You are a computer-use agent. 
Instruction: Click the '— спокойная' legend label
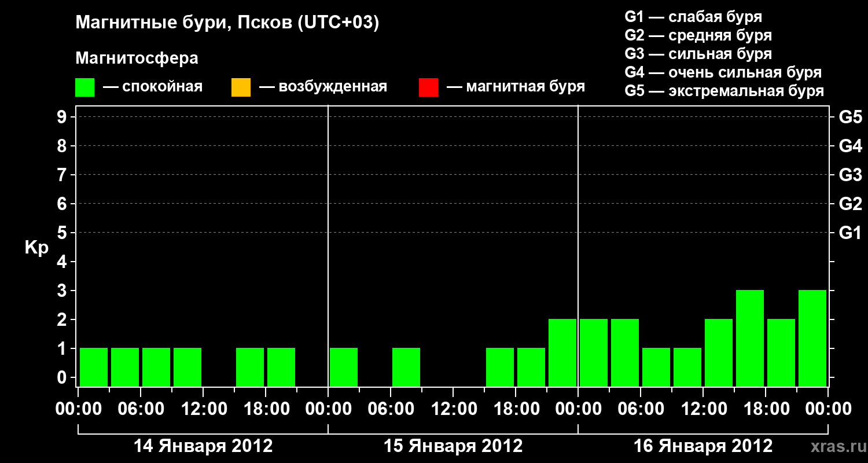(153, 87)
